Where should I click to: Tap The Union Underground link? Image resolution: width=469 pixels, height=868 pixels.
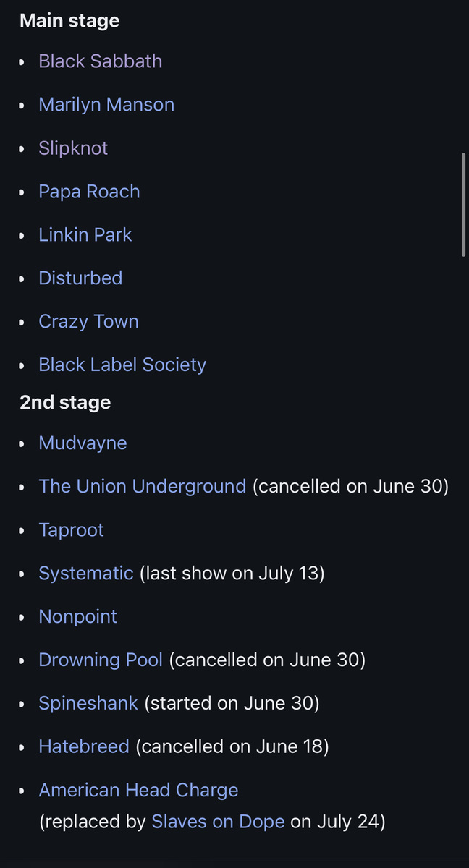point(143,487)
